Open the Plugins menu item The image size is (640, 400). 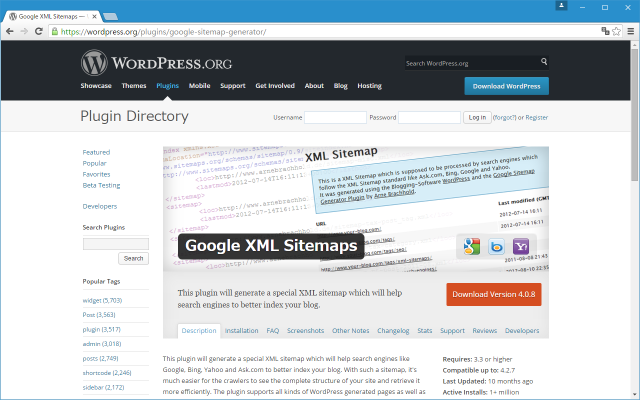167,86
